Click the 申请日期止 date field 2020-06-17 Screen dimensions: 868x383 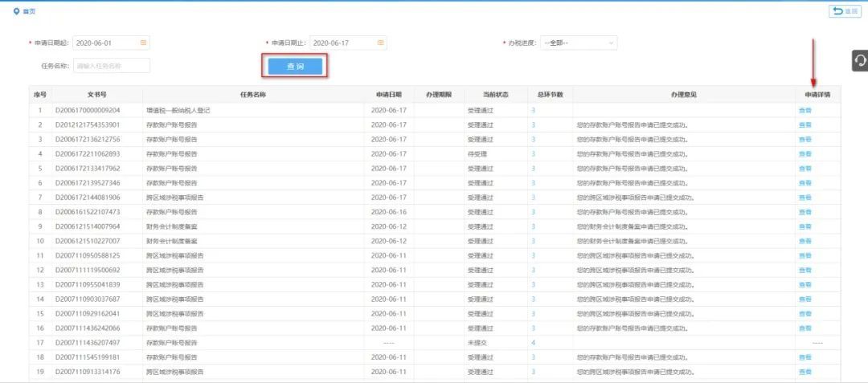coord(342,43)
